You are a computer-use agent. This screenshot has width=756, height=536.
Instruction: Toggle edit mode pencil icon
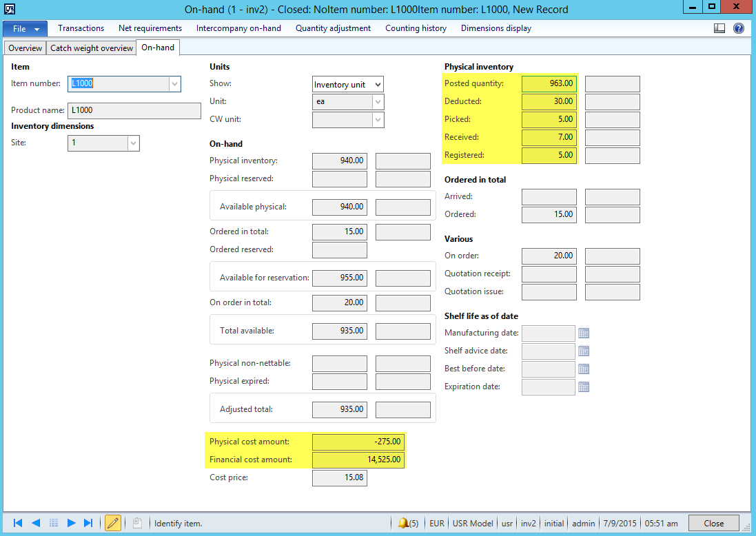pos(113,523)
